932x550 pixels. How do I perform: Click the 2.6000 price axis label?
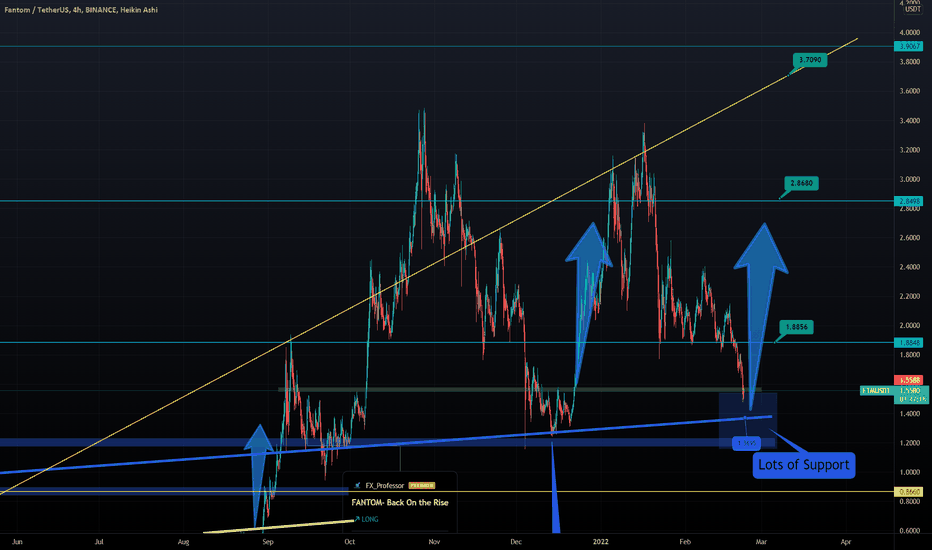tap(909, 238)
